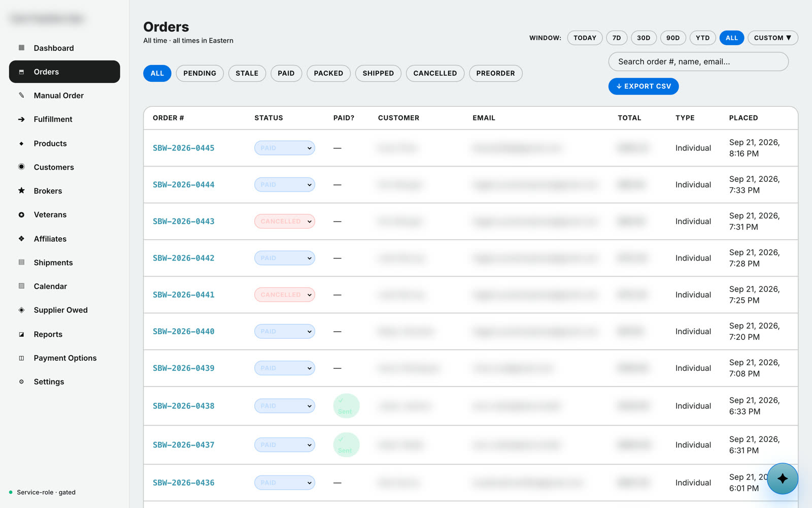Open status dropdown for SBW-2026-0444
Image resolution: width=812 pixels, height=508 pixels.
(285, 184)
